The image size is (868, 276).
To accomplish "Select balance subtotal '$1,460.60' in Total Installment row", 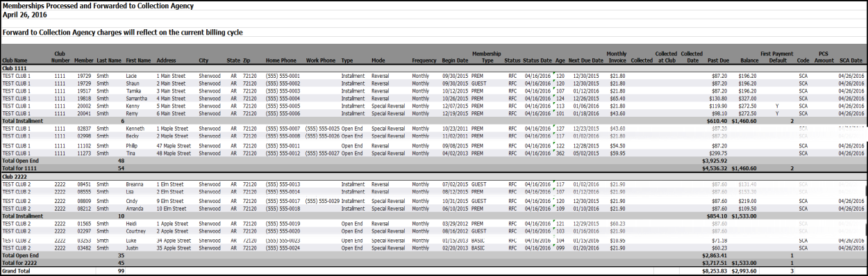I will click(x=745, y=121).
